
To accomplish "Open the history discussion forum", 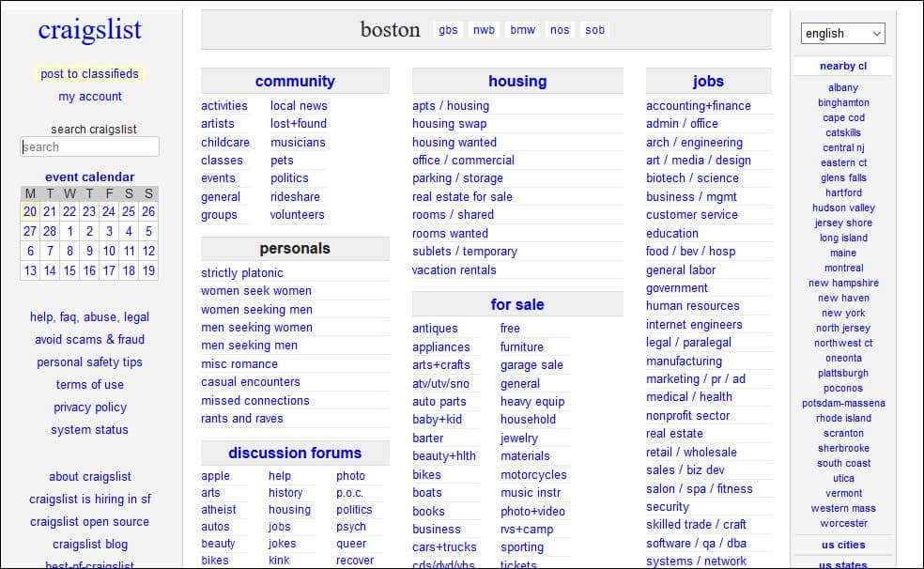I will pos(285,492).
